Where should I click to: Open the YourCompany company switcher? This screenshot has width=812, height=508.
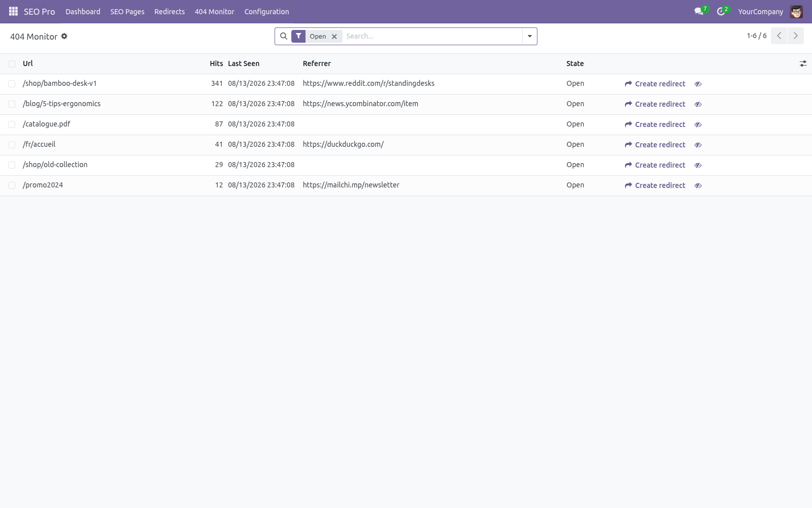[x=760, y=11]
